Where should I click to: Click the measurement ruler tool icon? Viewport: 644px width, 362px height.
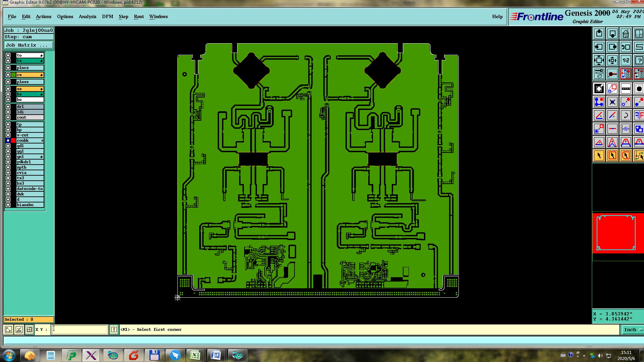[x=626, y=89]
